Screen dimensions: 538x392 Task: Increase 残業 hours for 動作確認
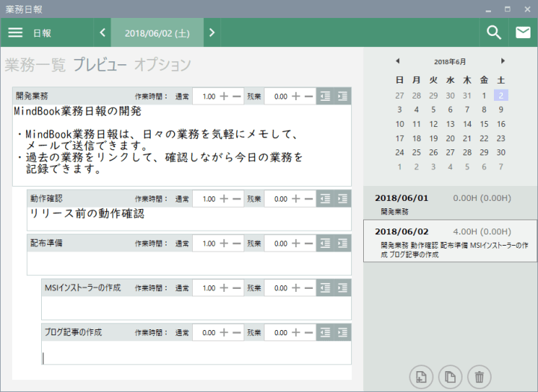[296, 199]
